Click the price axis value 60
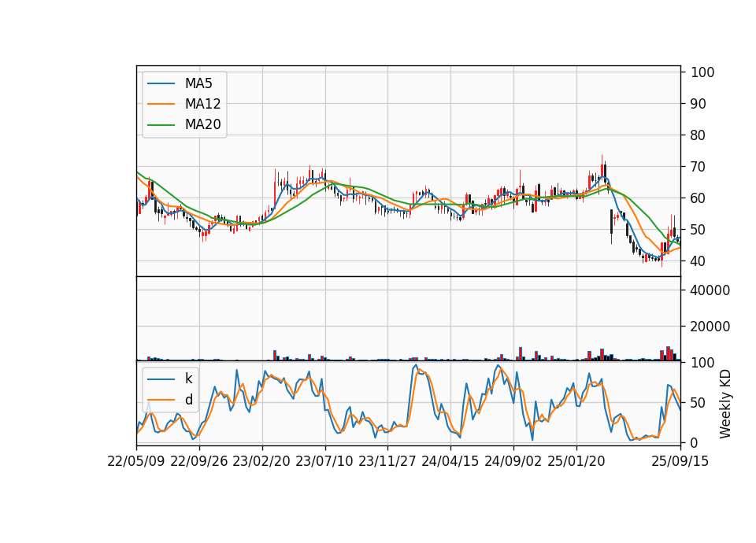This screenshot has height=543, width=756. [x=699, y=198]
